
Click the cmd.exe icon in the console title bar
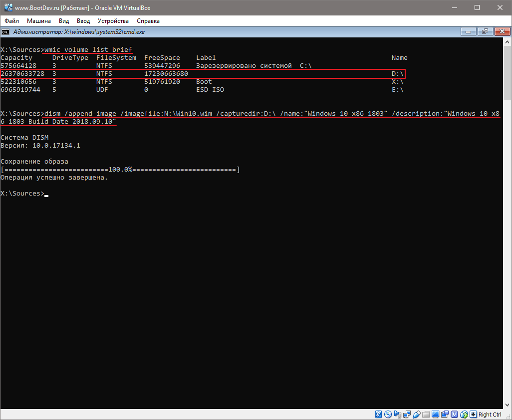pos(5,31)
